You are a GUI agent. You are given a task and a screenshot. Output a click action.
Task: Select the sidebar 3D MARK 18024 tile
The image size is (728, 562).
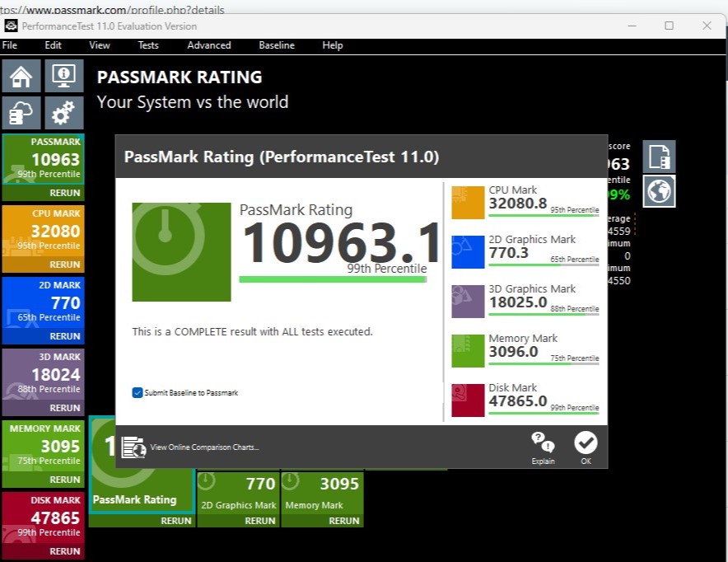click(x=43, y=374)
